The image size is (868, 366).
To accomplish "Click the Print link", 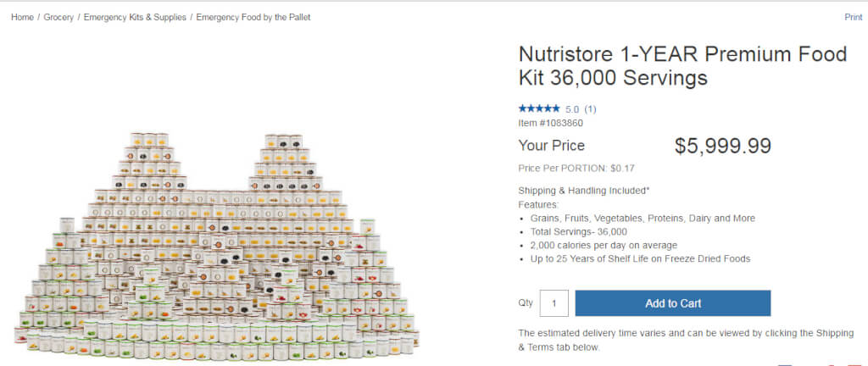I will click(x=853, y=17).
